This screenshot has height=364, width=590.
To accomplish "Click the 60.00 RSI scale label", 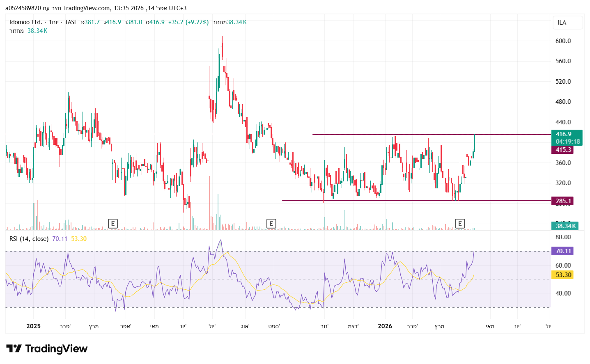I will (563, 266).
